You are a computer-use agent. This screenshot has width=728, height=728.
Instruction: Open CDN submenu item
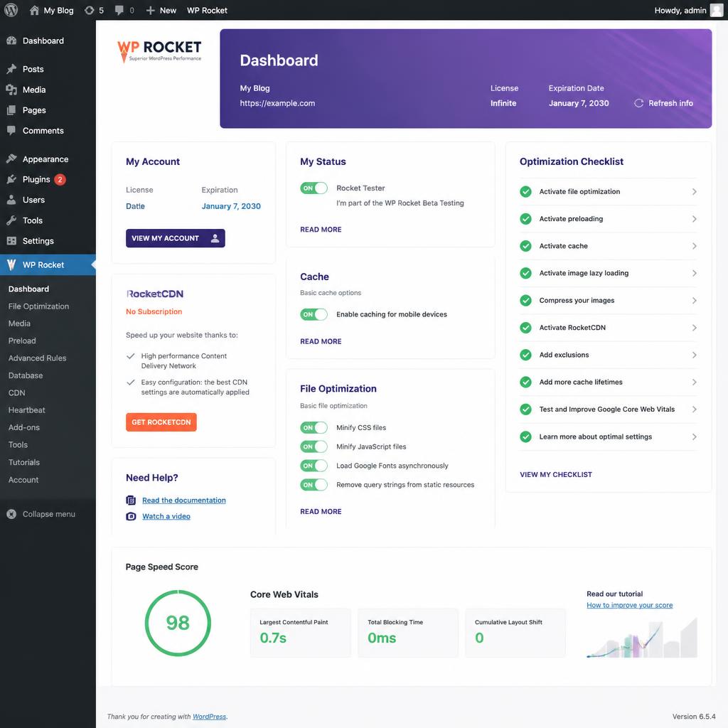(x=17, y=392)
